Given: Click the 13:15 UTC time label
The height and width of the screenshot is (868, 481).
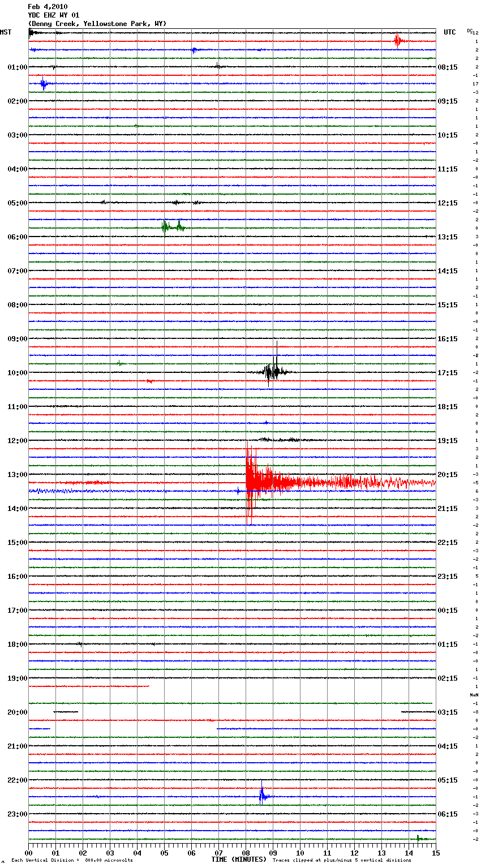Looking at the screenshot, I should (448, 237).
